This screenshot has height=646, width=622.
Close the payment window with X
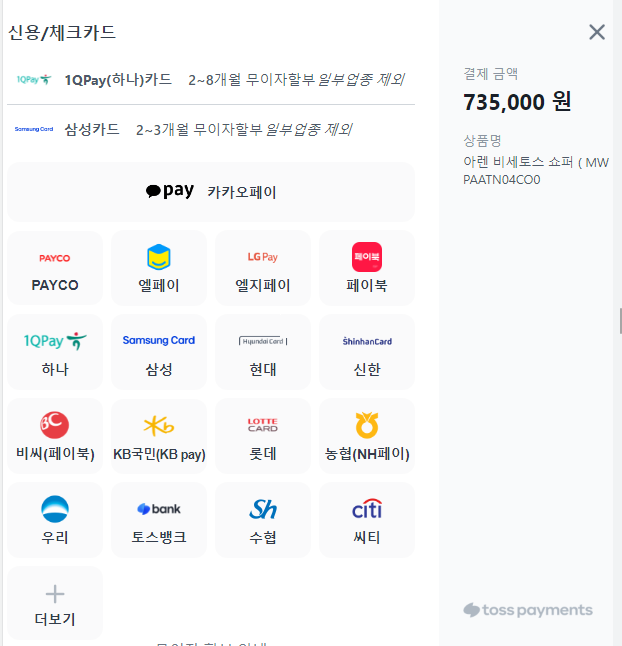pos(597,32)
